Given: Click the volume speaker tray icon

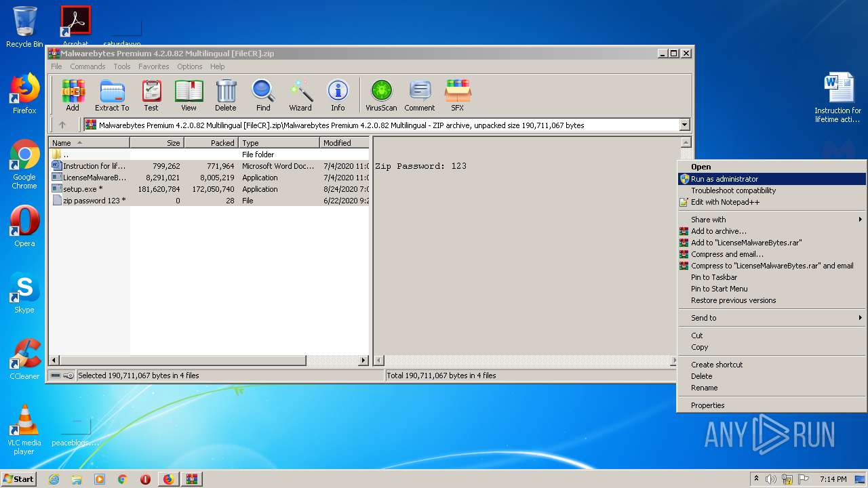Looking at the screenshot, I should coord(771,479).
